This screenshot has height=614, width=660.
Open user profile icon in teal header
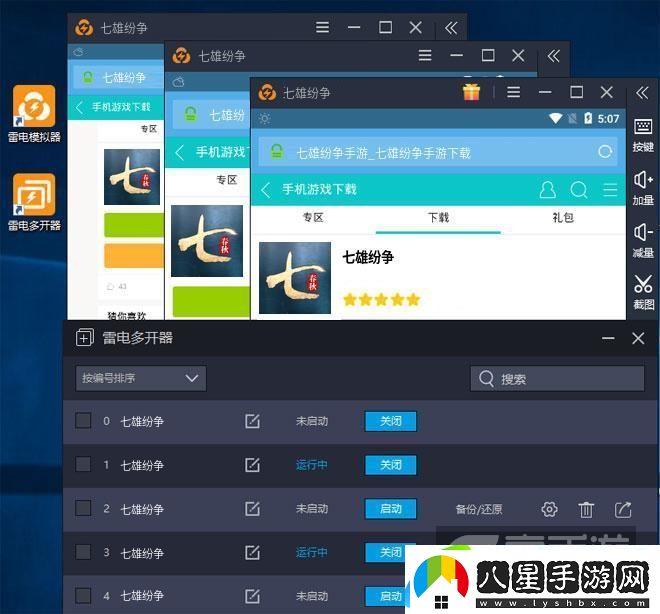[547, 190]
